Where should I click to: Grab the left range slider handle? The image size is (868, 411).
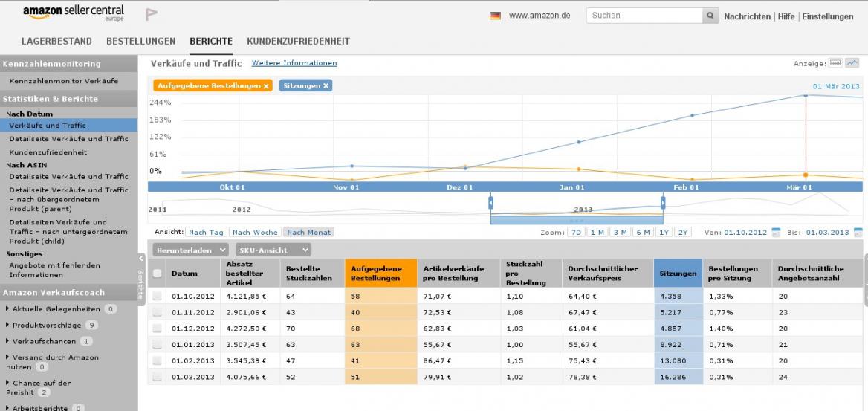tap(490, 203)
